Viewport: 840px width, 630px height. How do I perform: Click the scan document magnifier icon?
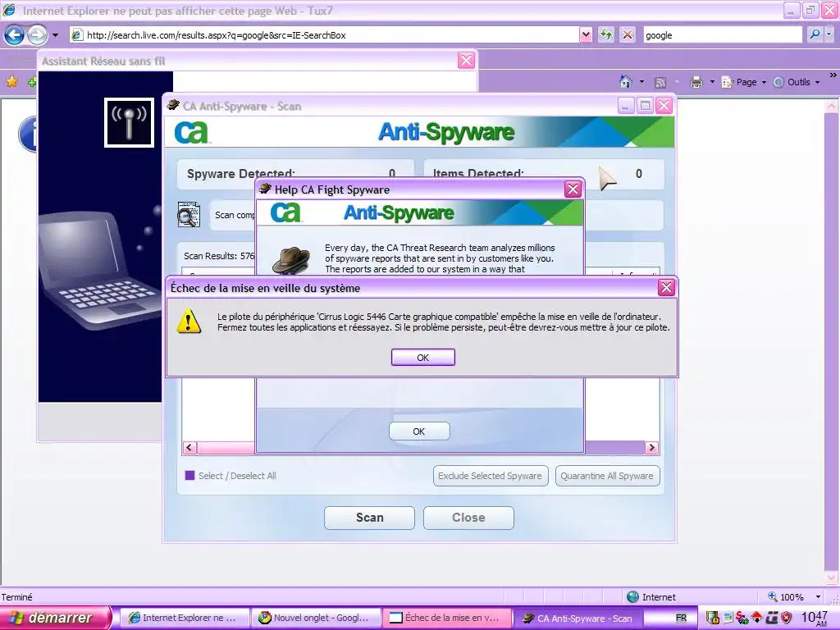coord(189,215)
